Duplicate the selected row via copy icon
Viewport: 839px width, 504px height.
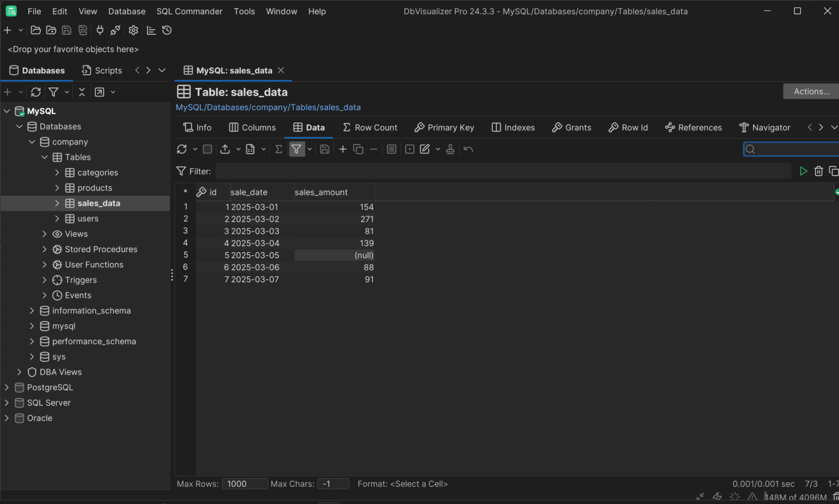coord(358,149)
